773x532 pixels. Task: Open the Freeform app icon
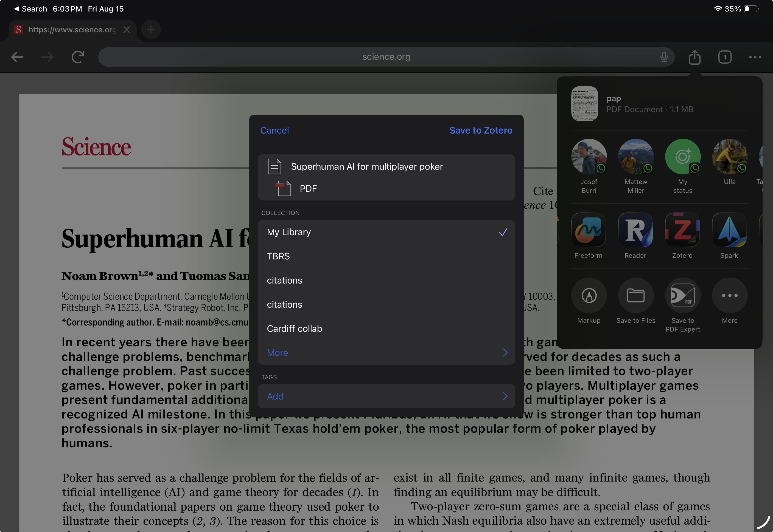[x=588, y=230]
